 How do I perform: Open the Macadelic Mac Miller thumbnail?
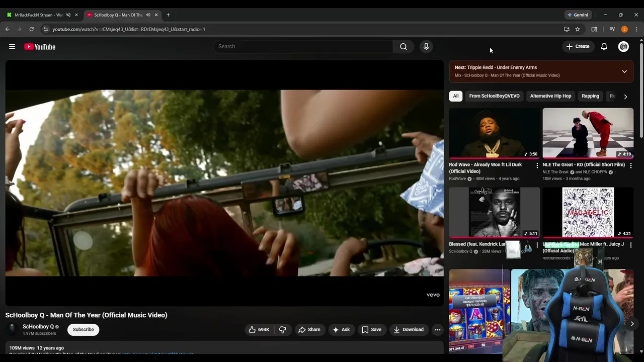coord(588,213)
